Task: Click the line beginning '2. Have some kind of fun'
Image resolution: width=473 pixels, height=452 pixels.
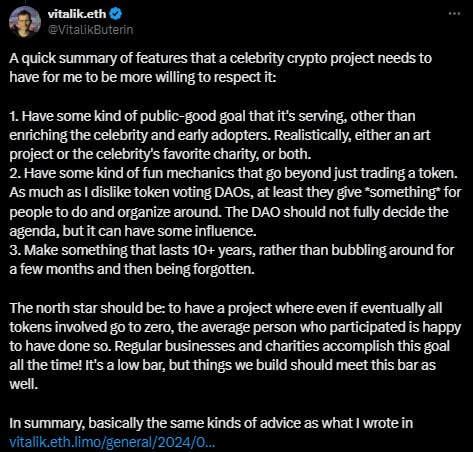Action: [233, 173]
